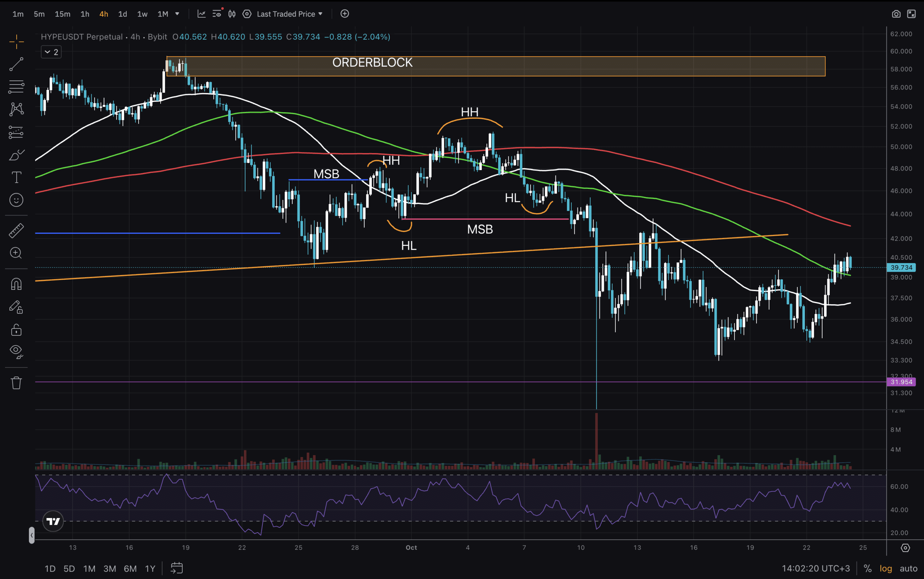Image resolution: width=924 pixels, height=579 pixels.
Task: Select the text annotation tool
Action: coord(16,177)
